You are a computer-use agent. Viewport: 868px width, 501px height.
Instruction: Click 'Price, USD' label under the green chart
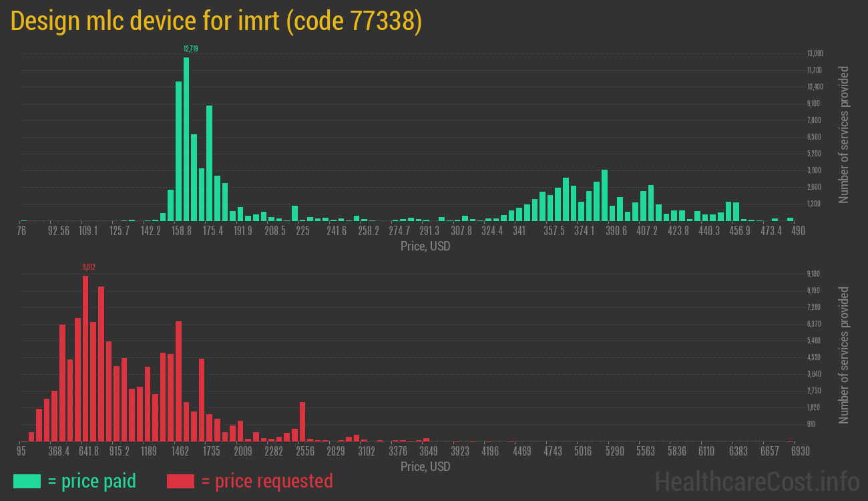425,246
